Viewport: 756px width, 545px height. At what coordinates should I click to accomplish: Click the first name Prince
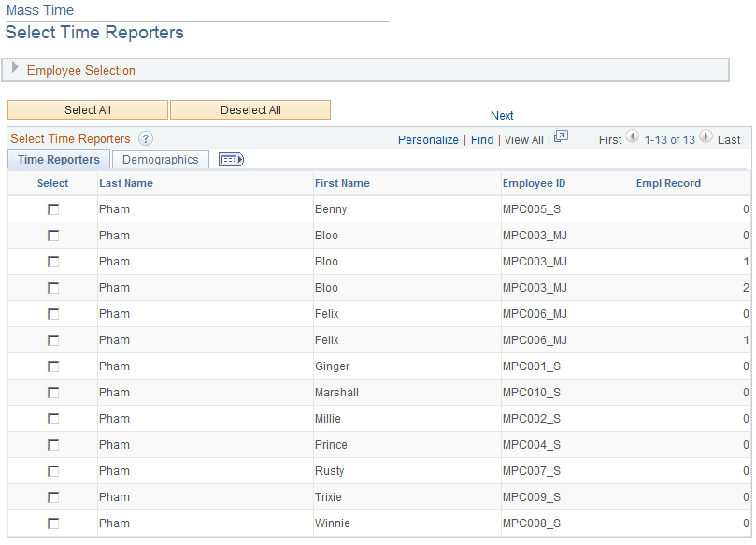pyautogui.click(x=331, y=445)
